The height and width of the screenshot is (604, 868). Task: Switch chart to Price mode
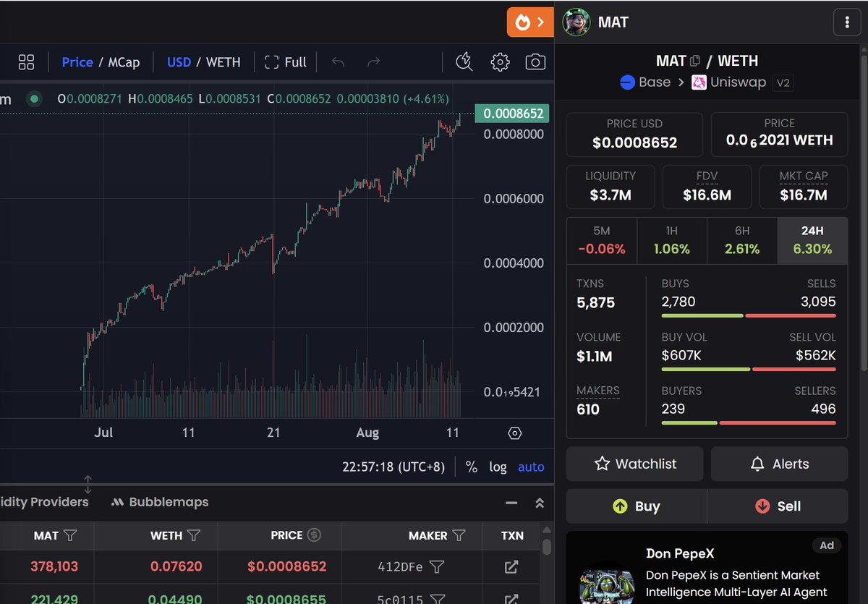(77, 62)
